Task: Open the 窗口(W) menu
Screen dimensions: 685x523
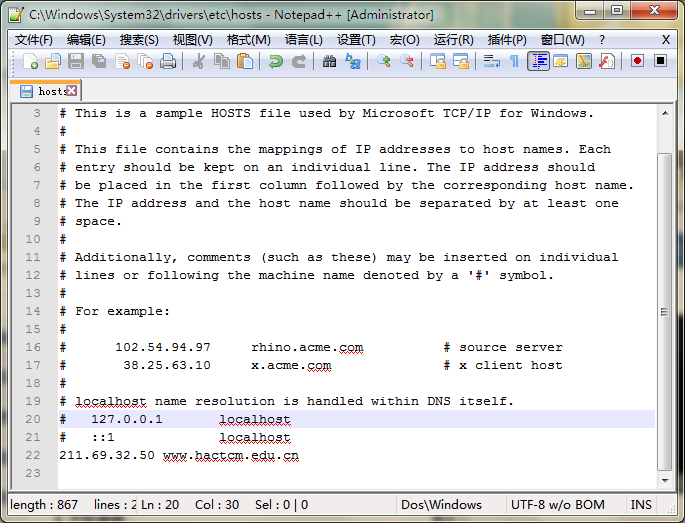Action: [562, 40]
